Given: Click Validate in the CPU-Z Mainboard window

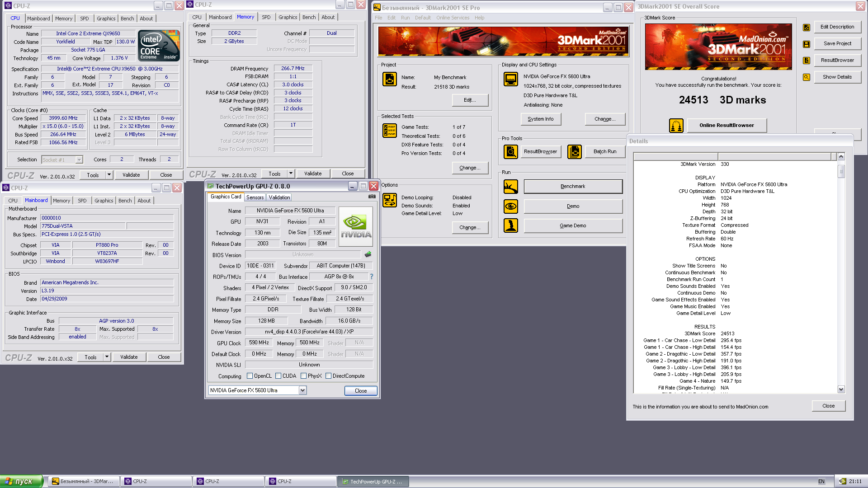Looking at the screenshot, I should (129, 357).
